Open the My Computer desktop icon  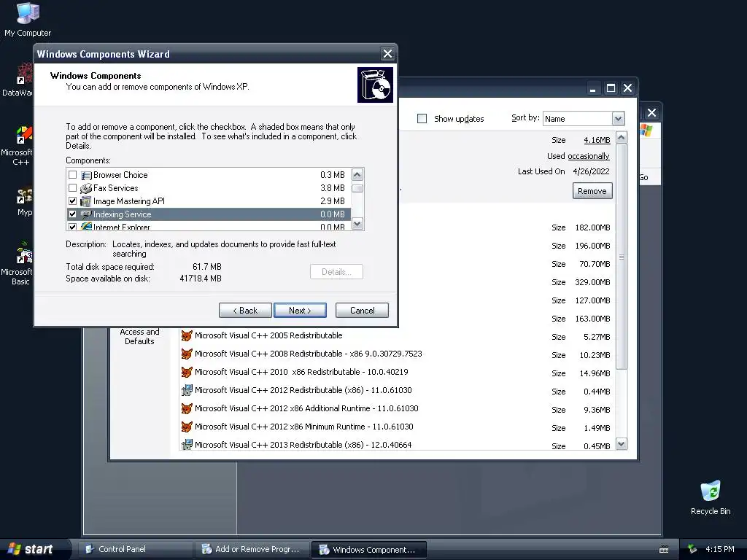coord(28,19)
